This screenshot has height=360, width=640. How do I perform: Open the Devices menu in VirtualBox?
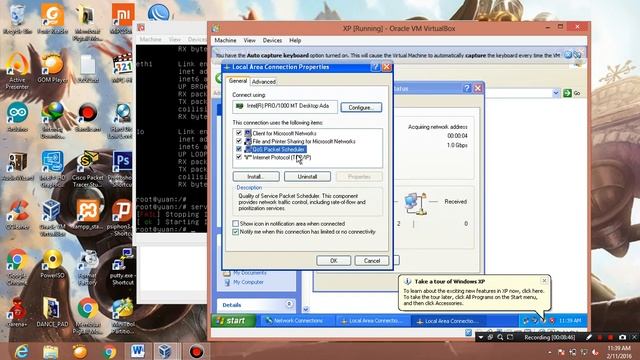(x=272, y=40)
